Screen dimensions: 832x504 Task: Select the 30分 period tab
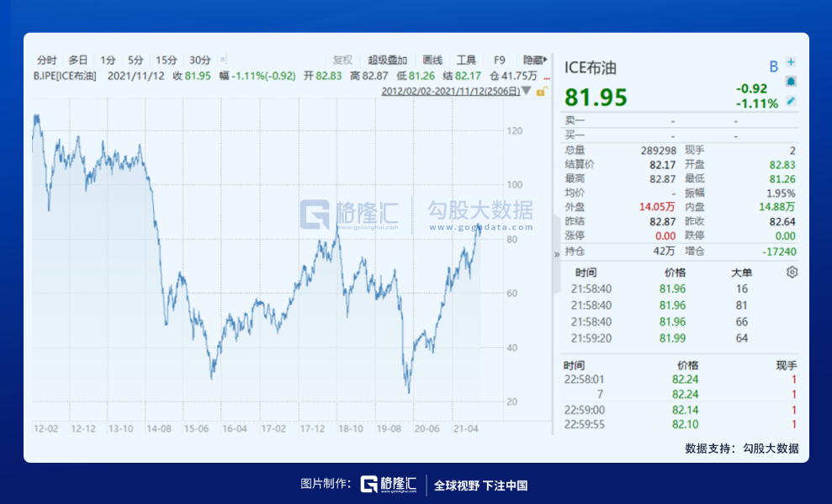[200, 60]
